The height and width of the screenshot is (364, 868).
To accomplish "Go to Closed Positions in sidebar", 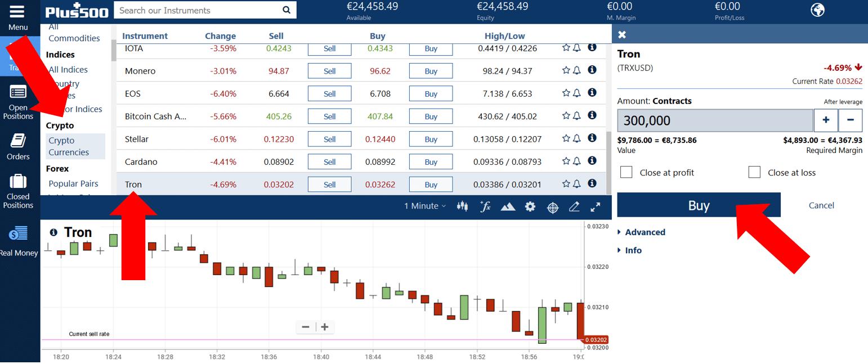I will click(x=18, y=190).
